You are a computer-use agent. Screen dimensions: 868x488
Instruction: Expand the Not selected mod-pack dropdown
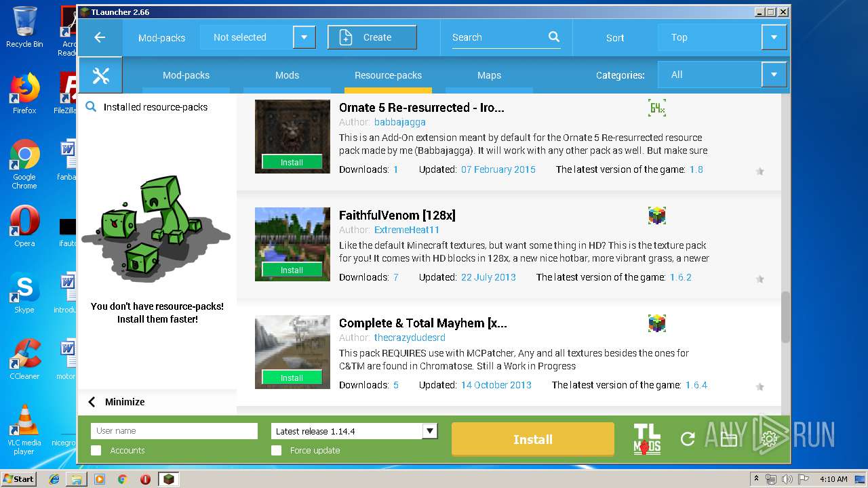coord(304,37)
